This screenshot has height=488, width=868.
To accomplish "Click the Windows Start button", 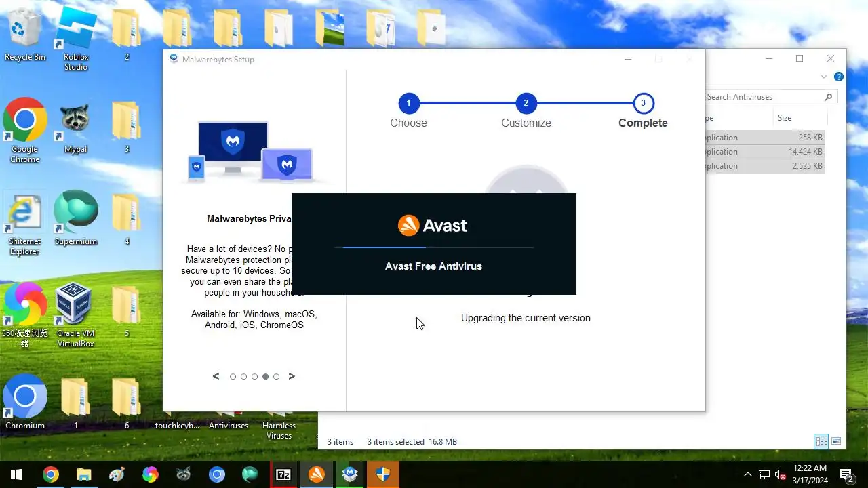I will (x=16, y=474).
